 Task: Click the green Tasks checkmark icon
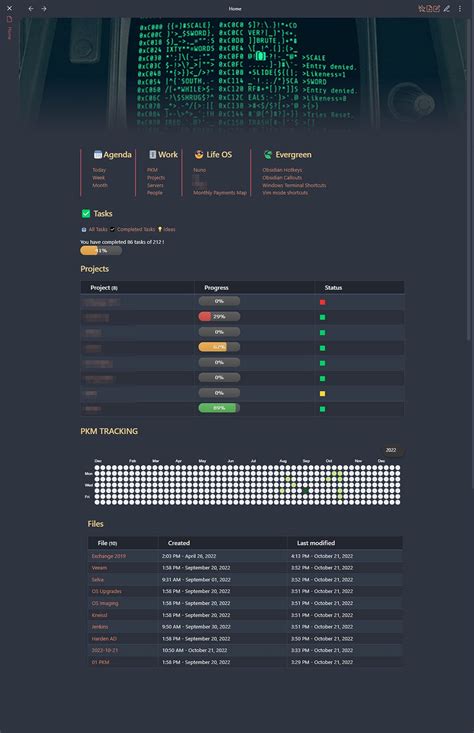[x=86, y=214]
